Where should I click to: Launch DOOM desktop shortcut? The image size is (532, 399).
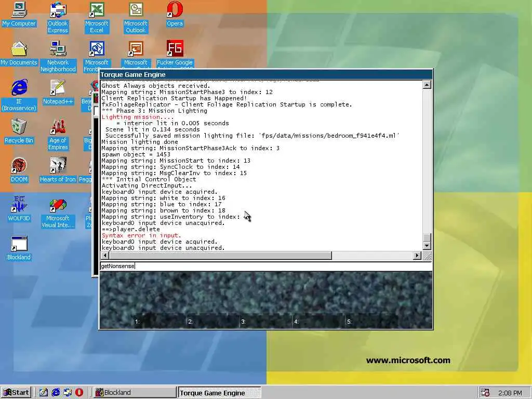point(19,170)
